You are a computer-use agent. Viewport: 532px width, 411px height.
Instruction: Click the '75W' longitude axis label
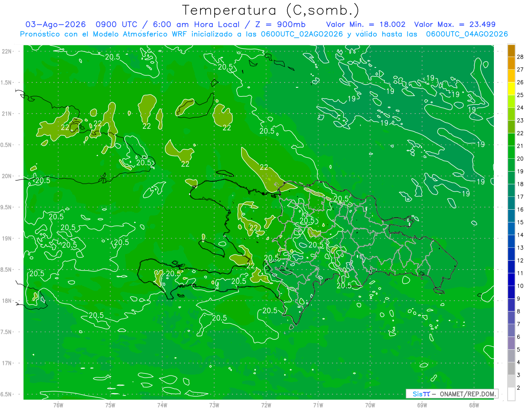(110, 405)
